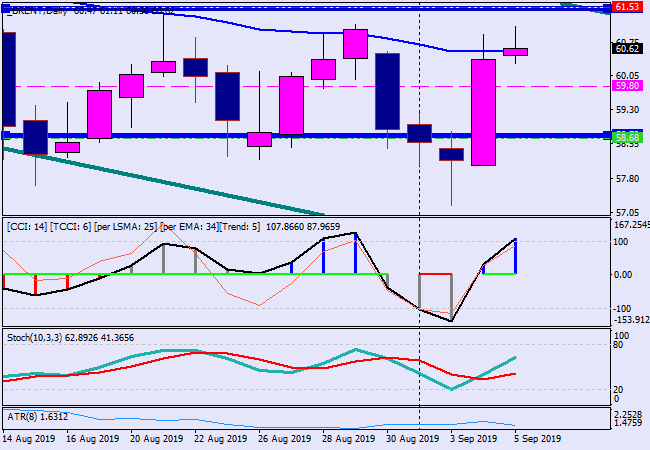
Task: Select the tall navy candle near 30 Aug
Action: click(x=387, y=90)
